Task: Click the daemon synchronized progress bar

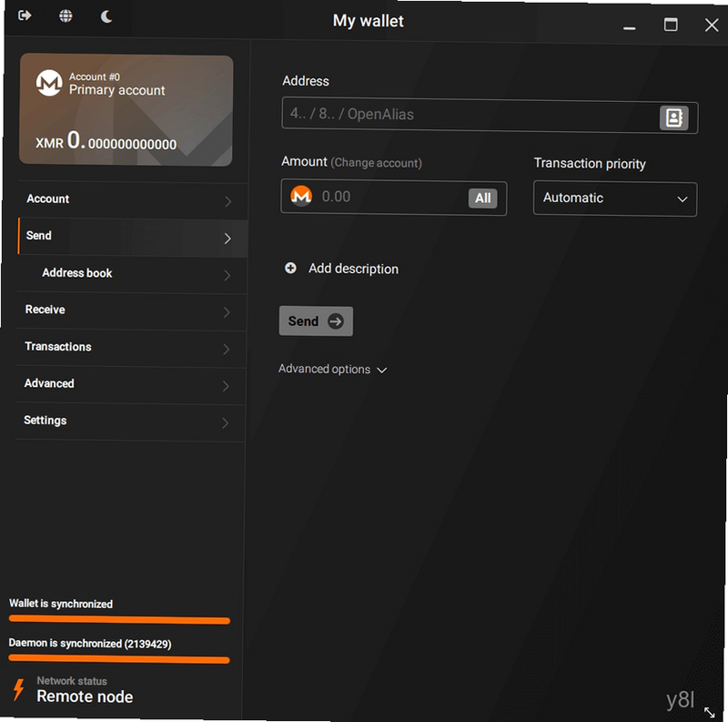Action: [119, 659]
